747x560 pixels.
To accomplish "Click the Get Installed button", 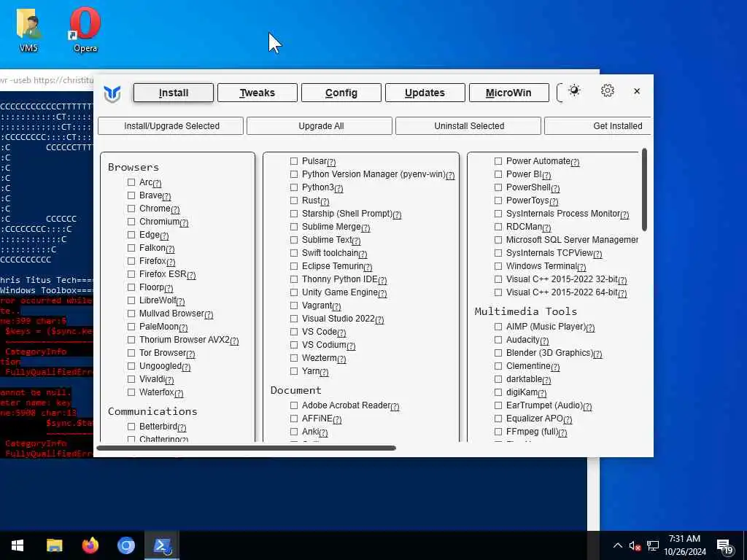I will coord(598,126).
